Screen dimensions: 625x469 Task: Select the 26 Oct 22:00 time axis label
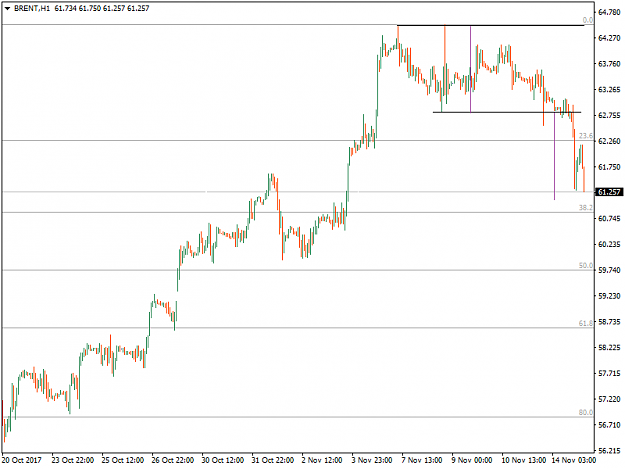173,460
